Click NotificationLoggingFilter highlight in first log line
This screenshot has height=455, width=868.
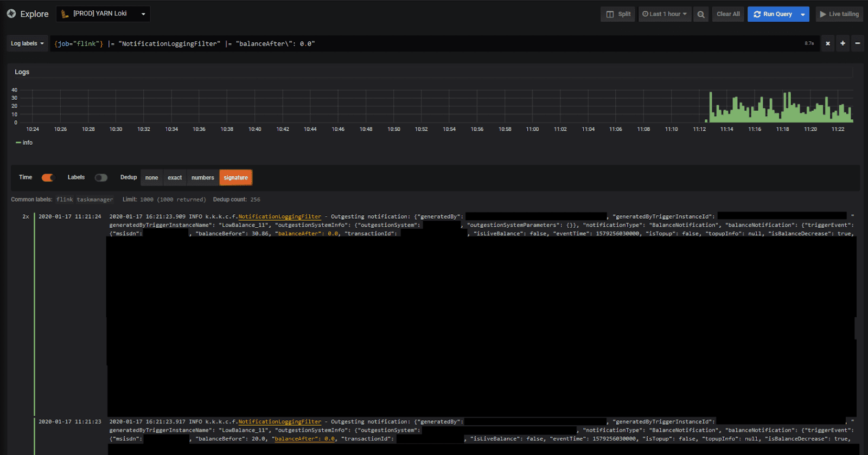click(x=280, y=216)
